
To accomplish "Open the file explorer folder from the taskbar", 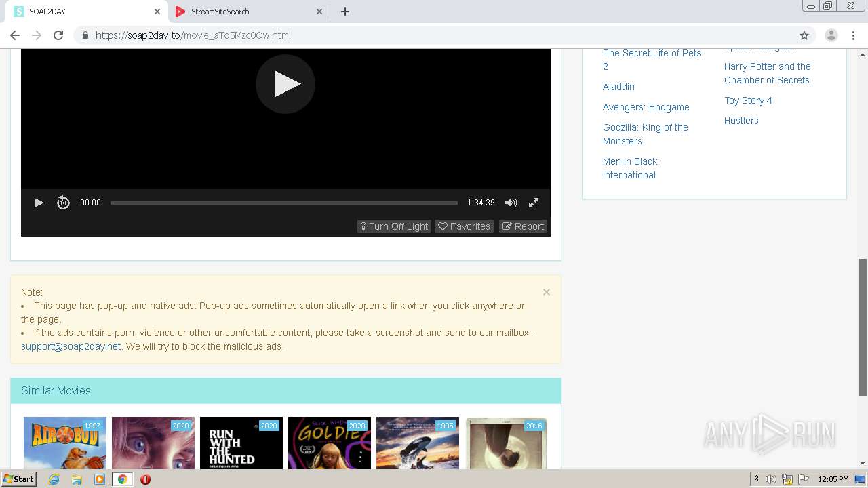I will (77, 479).
